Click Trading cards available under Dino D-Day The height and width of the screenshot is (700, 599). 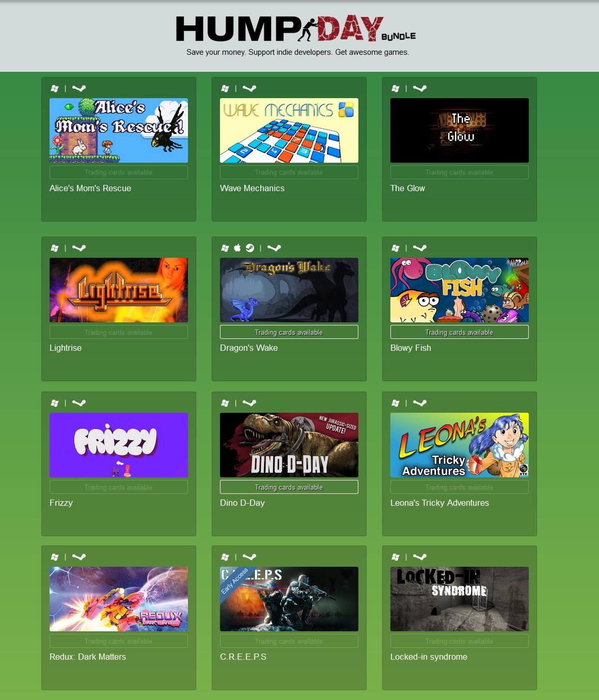(289, 487)
